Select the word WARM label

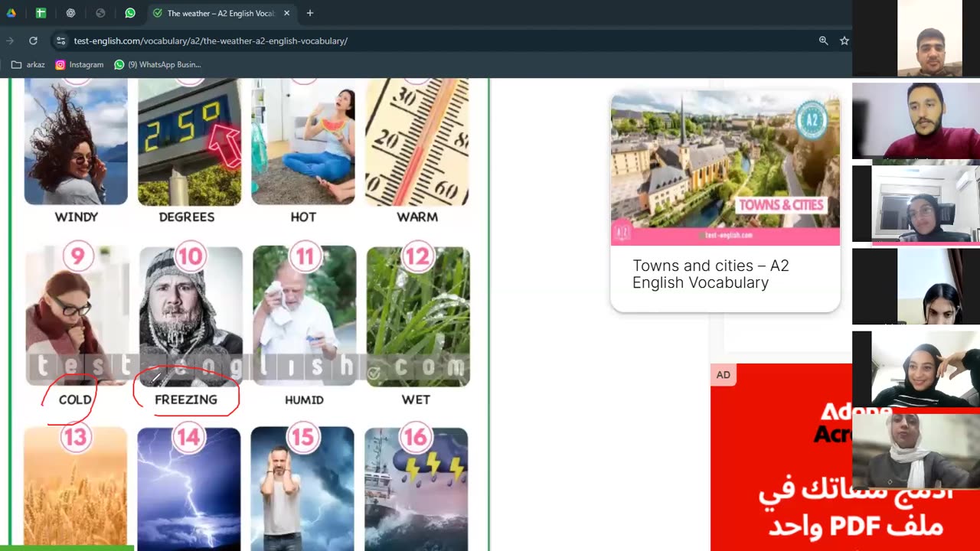[417, 217]
